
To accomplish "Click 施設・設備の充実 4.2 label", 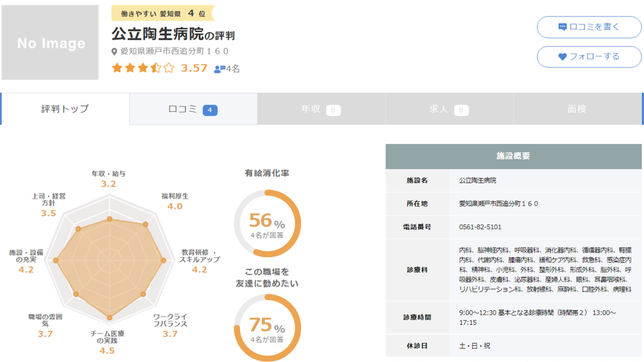I will pyautogui.click(x=27, y=261).
